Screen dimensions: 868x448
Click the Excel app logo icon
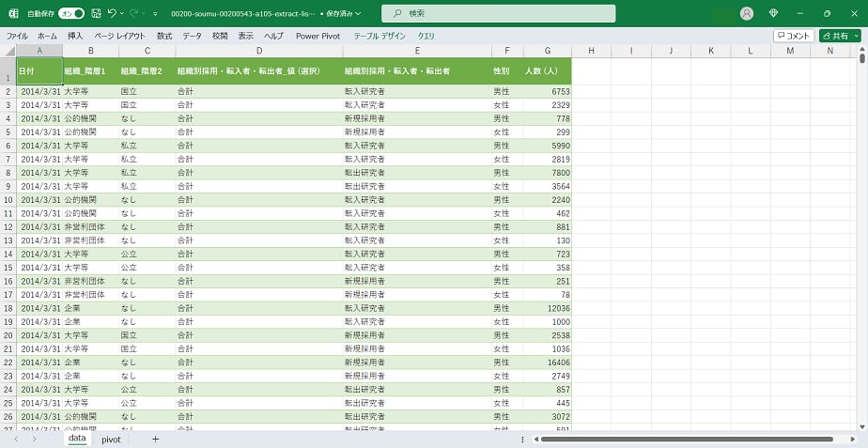(13, 13)
